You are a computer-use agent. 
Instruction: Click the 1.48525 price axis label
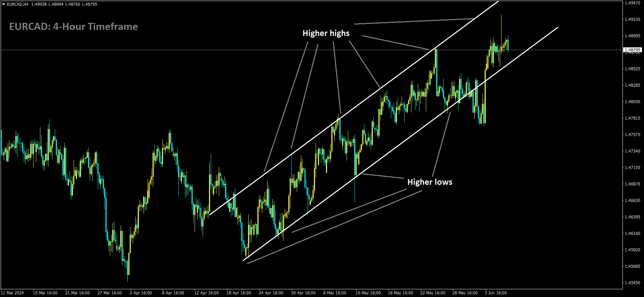(632, 69)
